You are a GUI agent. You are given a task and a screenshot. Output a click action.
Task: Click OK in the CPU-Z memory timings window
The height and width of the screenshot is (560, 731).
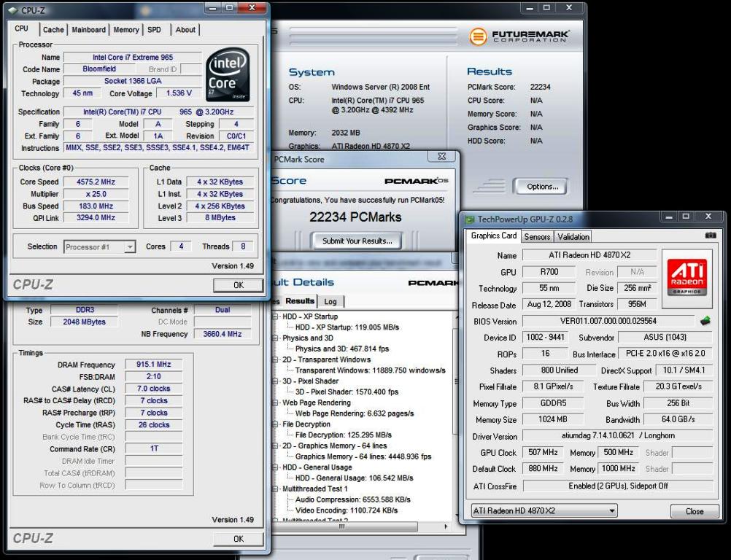[239, 539]
